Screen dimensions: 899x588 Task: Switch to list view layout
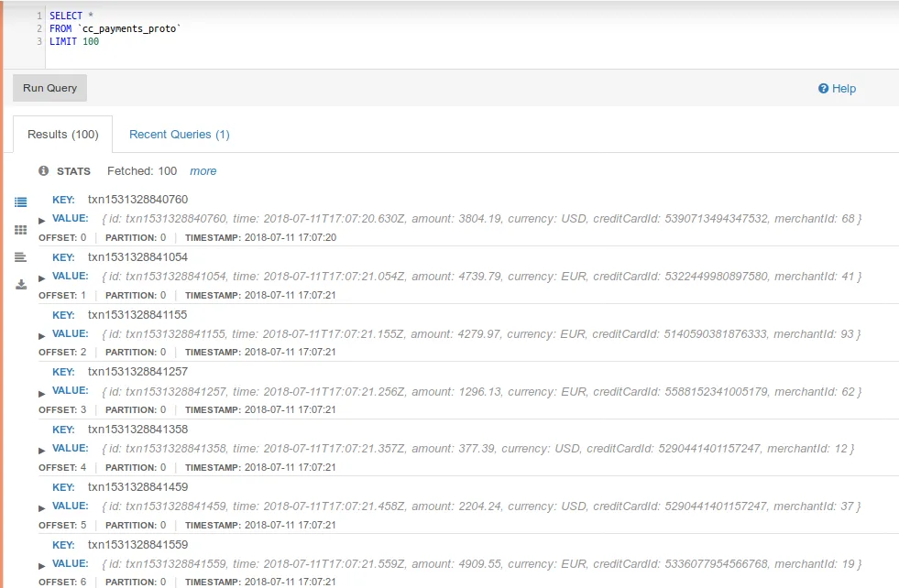20,203
